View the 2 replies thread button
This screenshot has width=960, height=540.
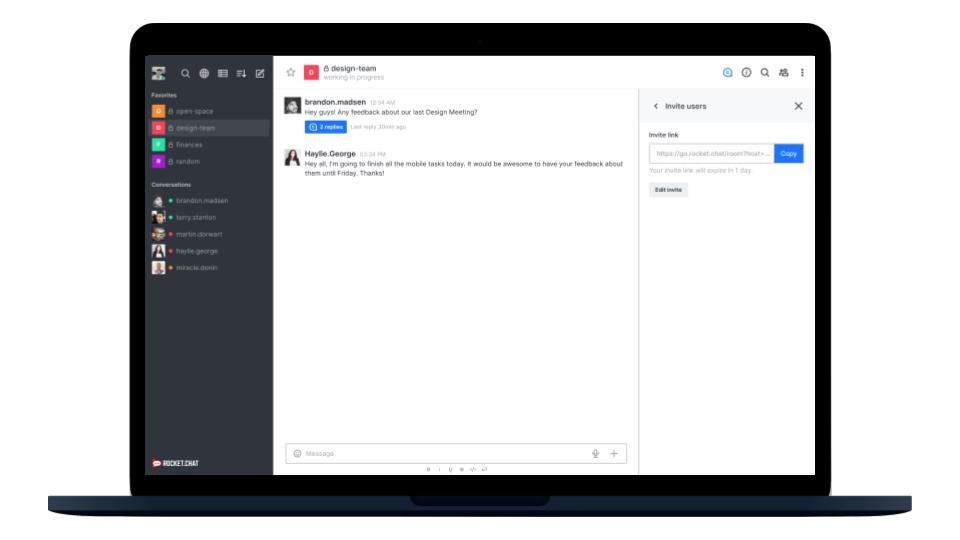[x=326, y=127]
